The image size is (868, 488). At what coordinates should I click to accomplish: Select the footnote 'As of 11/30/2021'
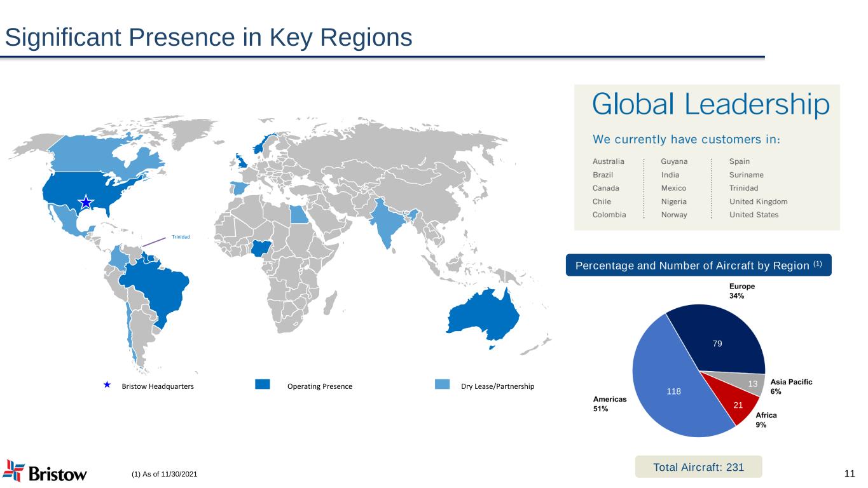169,475
